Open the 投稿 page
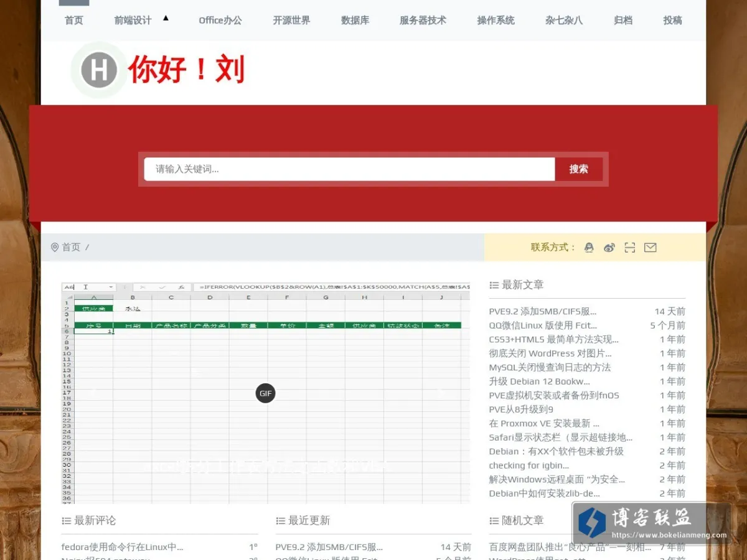 pyautogui.click(x=673, y=21)
